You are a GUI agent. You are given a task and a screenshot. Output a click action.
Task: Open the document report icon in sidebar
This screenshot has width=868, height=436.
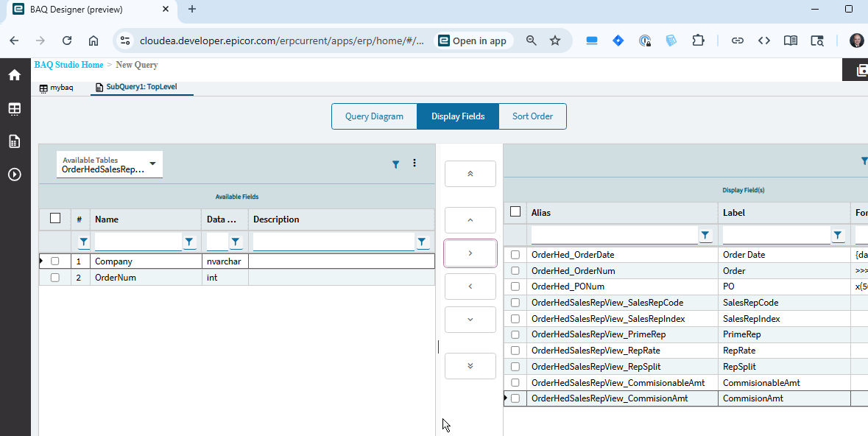(14, 141)
